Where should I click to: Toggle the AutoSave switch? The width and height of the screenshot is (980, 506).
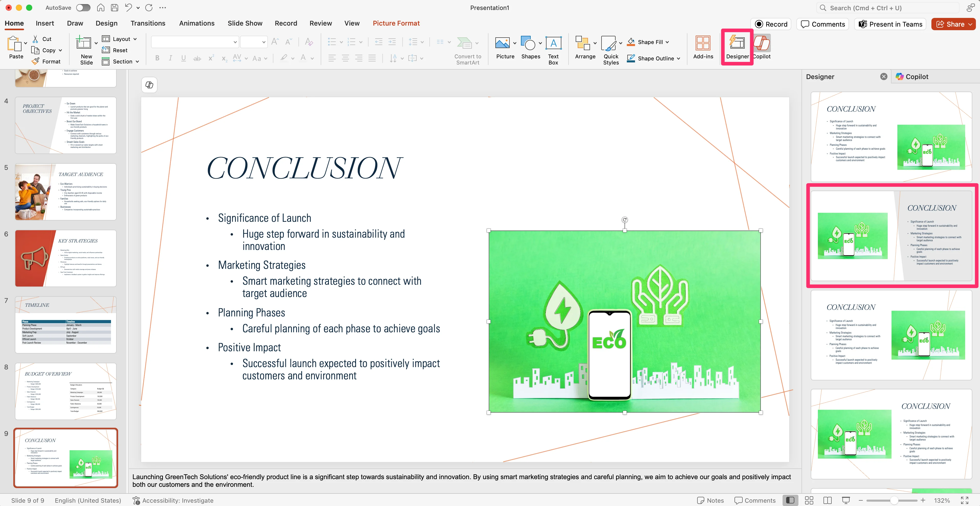coord(83,8)
